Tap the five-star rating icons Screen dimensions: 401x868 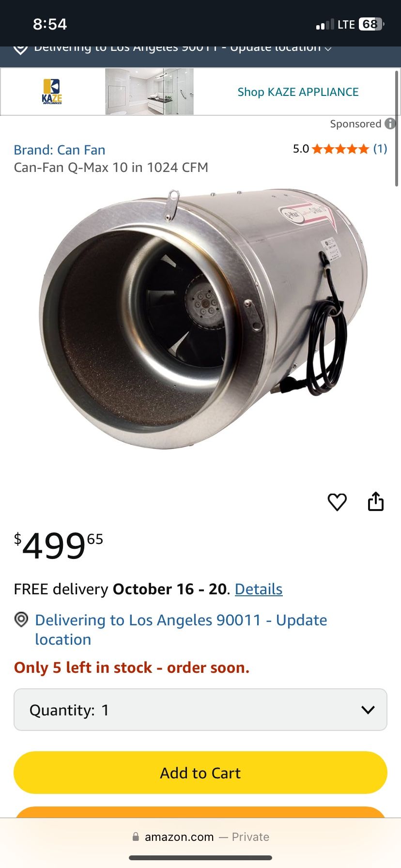click(340, 149)
